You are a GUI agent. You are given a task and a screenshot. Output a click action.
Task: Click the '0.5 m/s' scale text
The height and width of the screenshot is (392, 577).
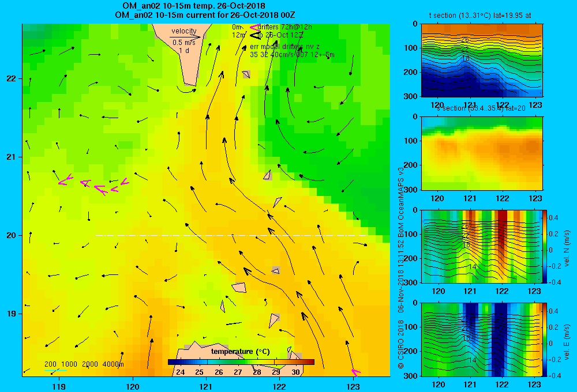(x=184, y=43)
